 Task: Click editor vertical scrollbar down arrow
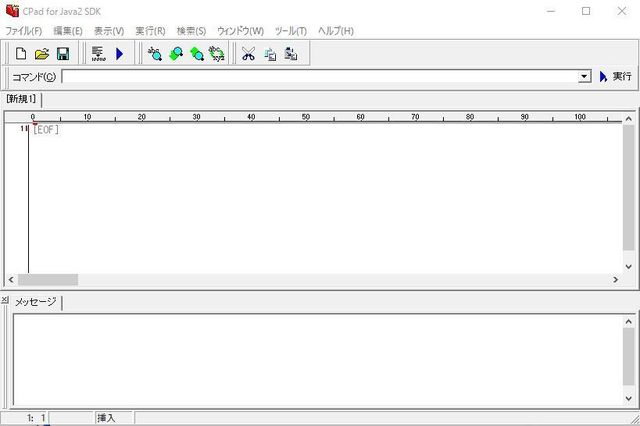pyautogui.click(x=628, y=266)
